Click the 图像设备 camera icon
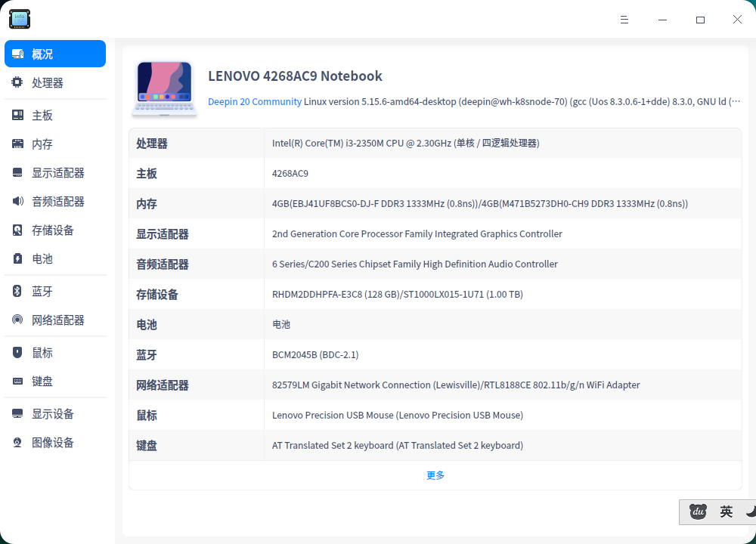Viewport: 756px width, 544px height. click(17, 442)
